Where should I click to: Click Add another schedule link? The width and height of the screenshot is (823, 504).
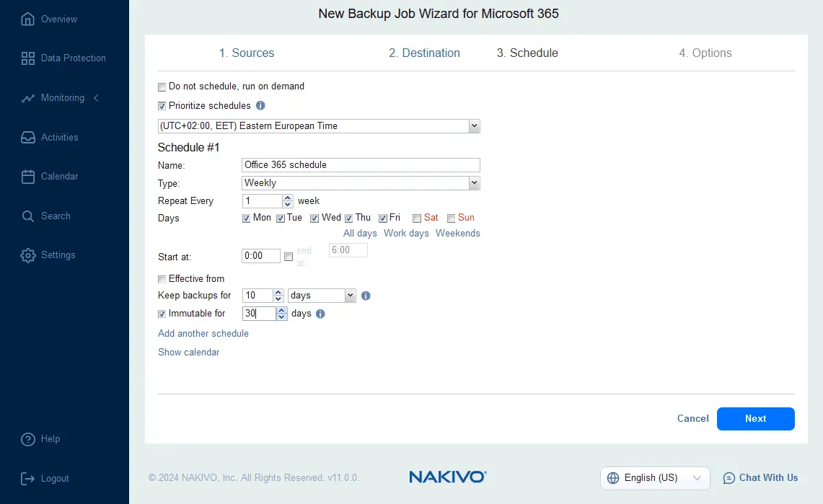[203, 334]
